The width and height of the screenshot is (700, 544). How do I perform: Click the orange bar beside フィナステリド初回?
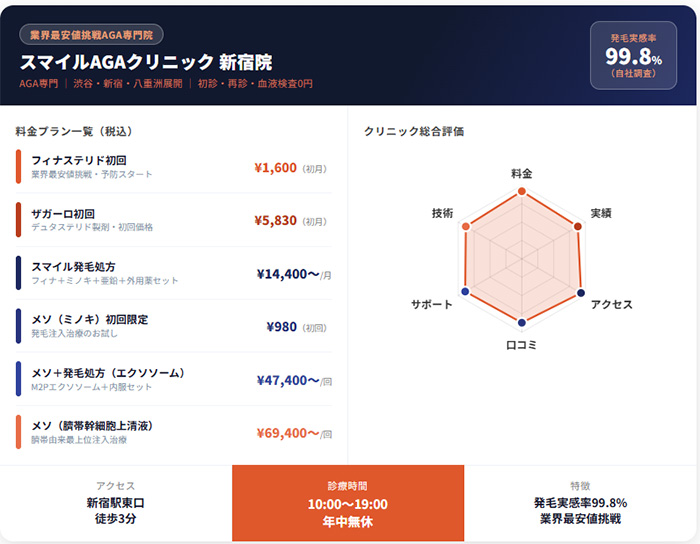[18, 167]
